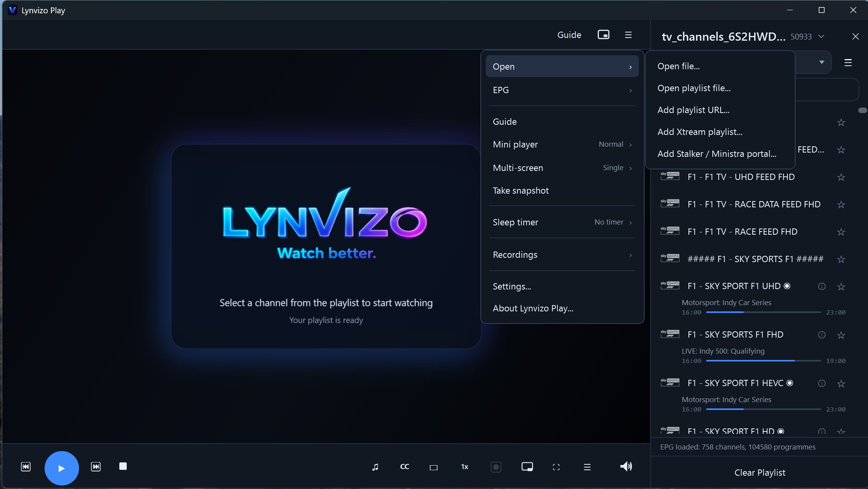Viewport: 868px width, 489px height.
Task: Choose Take snapshot from menu
Action: tap(562, 191)
